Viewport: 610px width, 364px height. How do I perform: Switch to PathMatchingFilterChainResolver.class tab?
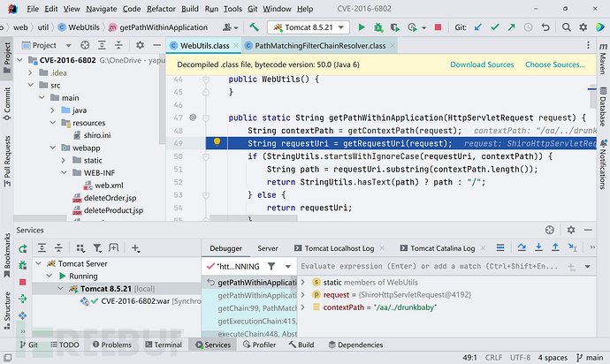pos(320,46)
